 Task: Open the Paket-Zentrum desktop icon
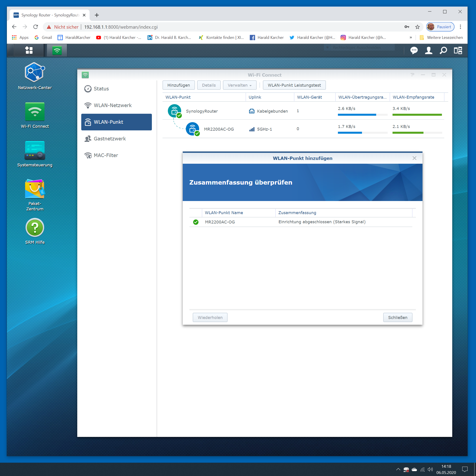(34, 189)
